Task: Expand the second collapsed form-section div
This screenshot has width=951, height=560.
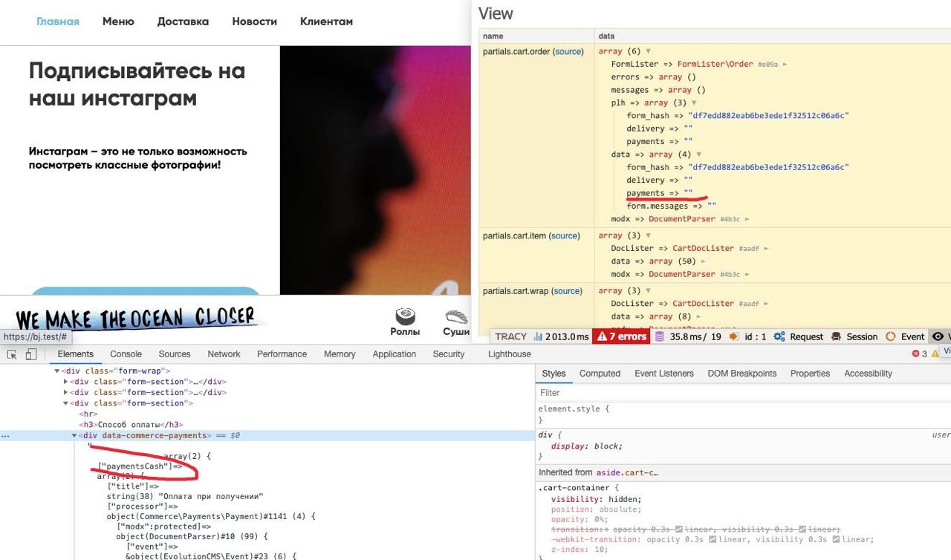Action: coord(66,392)
